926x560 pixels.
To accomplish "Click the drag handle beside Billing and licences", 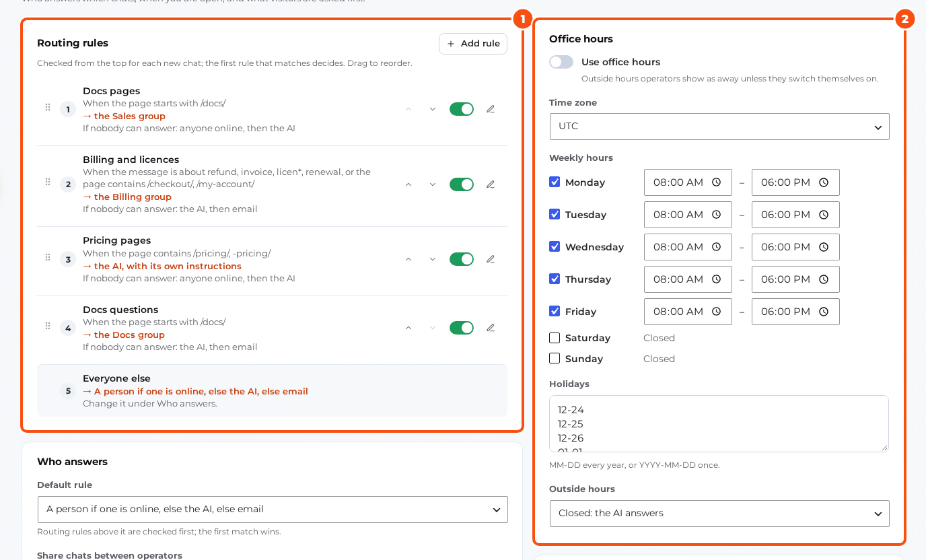I will [48, 182].
